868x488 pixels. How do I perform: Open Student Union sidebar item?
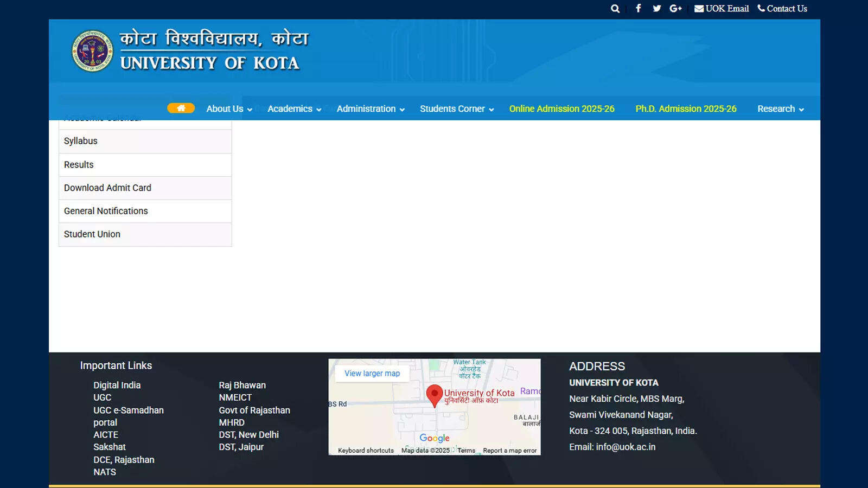tap(145, 235)
